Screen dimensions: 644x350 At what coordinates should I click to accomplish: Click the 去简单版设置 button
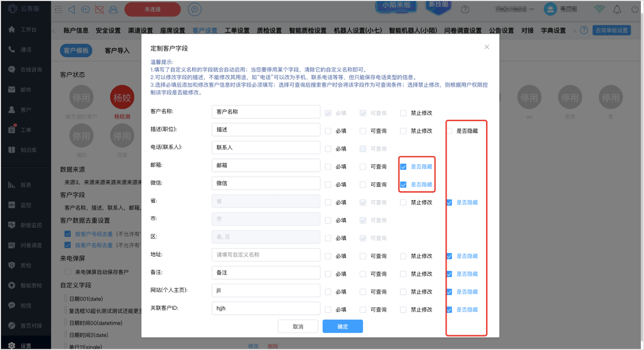point(611,30)
